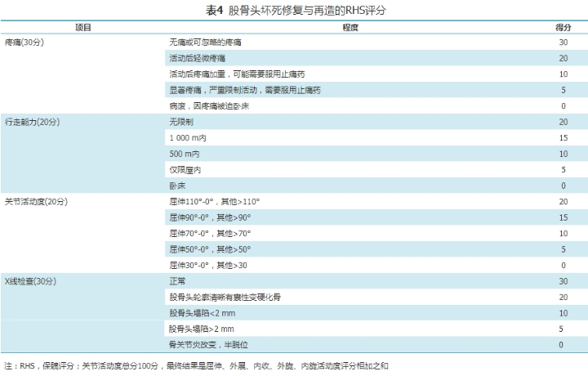
Task: Click the text 活动后疼痛加重，可能需要服用止痛药
Action: coord(237,74)
